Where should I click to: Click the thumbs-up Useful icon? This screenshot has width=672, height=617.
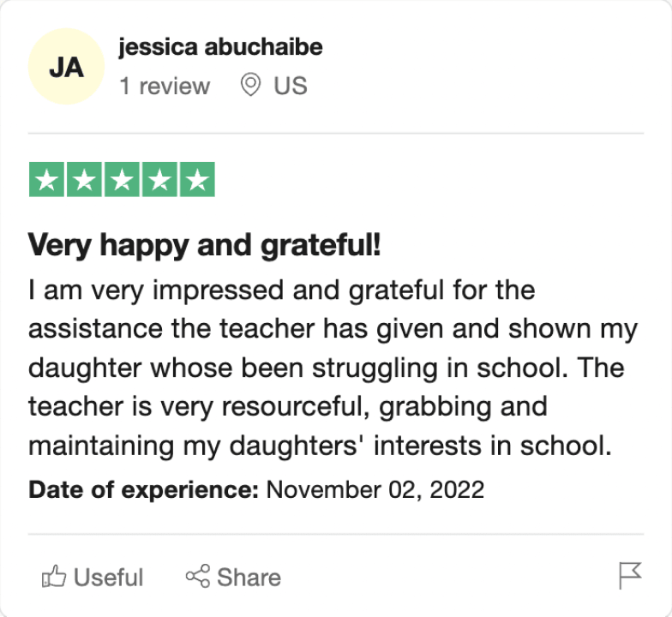coord(54,576)
